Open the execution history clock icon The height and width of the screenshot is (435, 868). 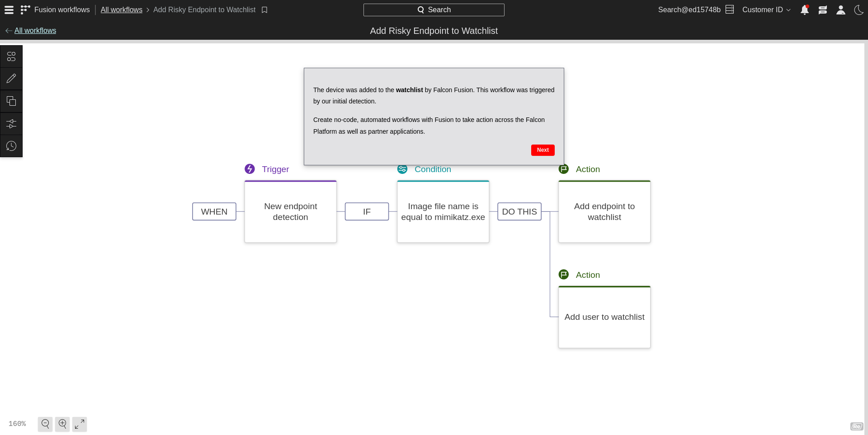(11, 145)
